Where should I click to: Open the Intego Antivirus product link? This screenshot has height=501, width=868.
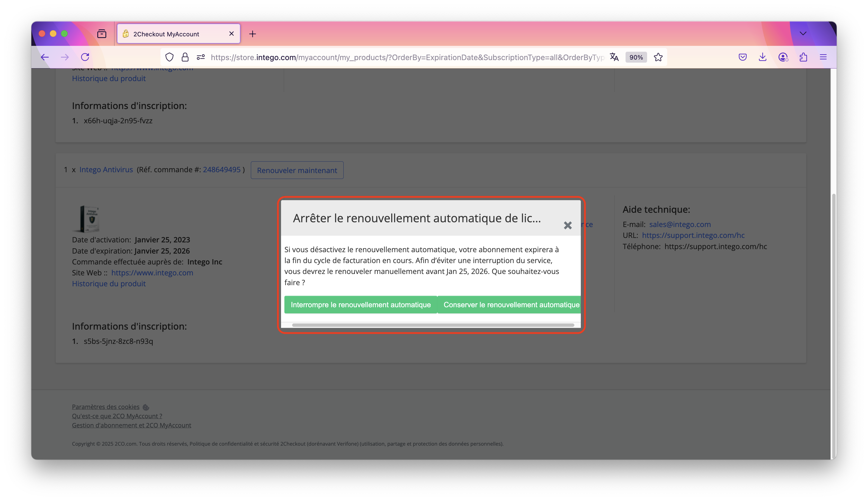tap(106, 170)
